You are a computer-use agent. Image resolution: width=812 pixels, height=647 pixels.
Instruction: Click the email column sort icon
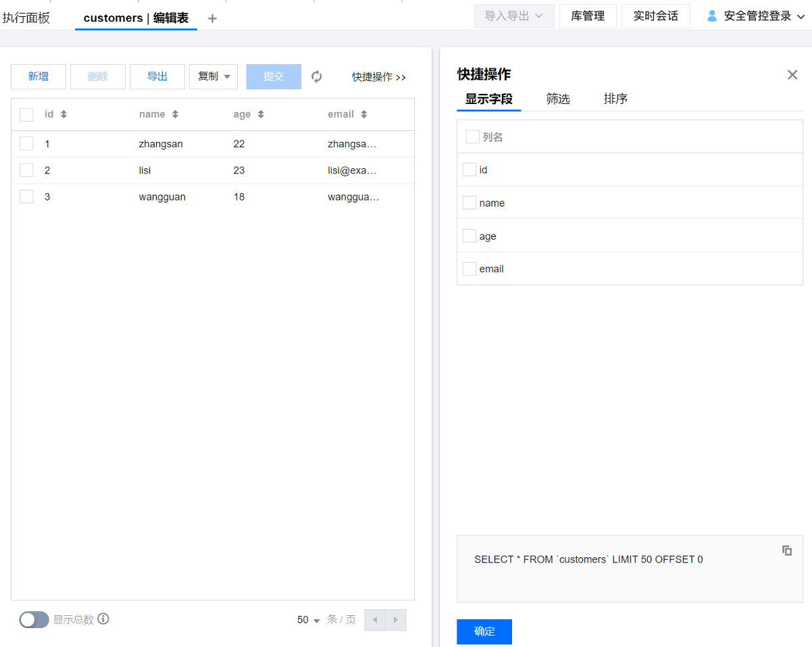[x=363, y=115]
